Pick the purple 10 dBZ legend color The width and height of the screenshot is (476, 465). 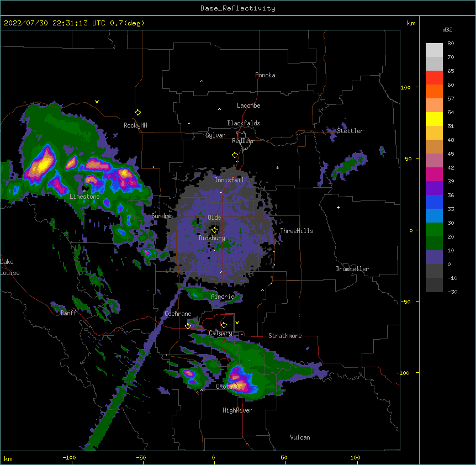pyautogui.click(x=434, y=257)
